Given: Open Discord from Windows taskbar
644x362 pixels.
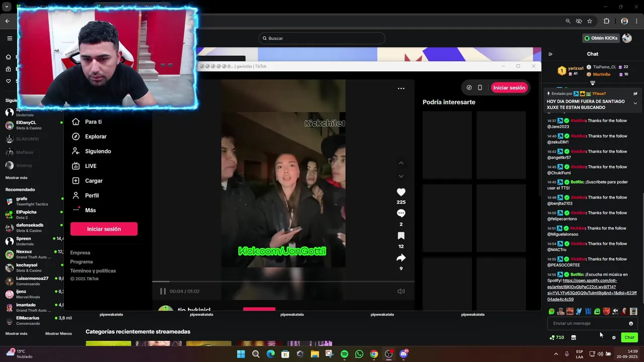Looking at the screenshot, I should pyautogui.click(x=404, y=354).
